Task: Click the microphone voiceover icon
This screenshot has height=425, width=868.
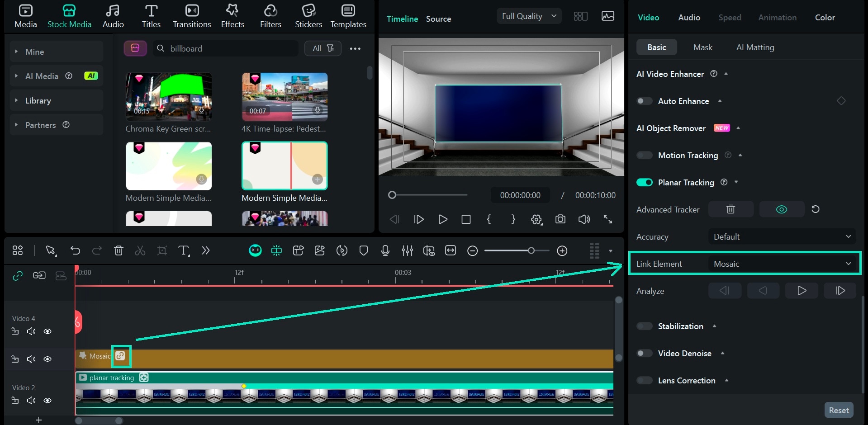Action: (x=385, y=250)
